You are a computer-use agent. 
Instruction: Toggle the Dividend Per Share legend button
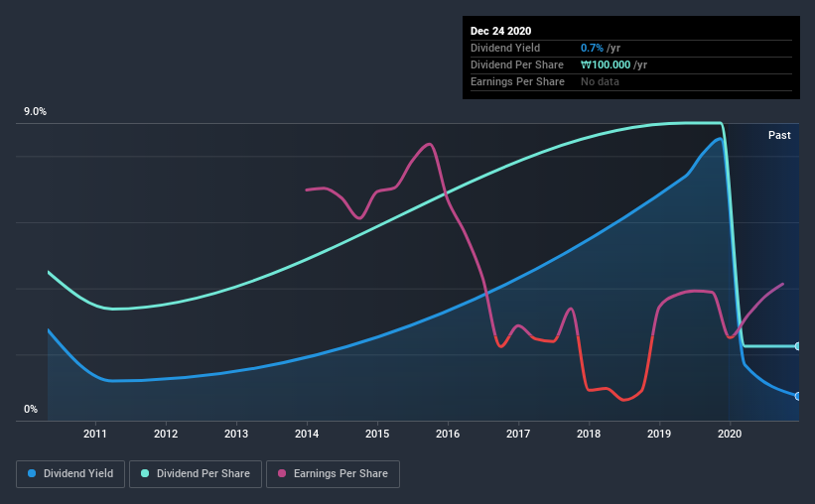[x=196, y=474]
